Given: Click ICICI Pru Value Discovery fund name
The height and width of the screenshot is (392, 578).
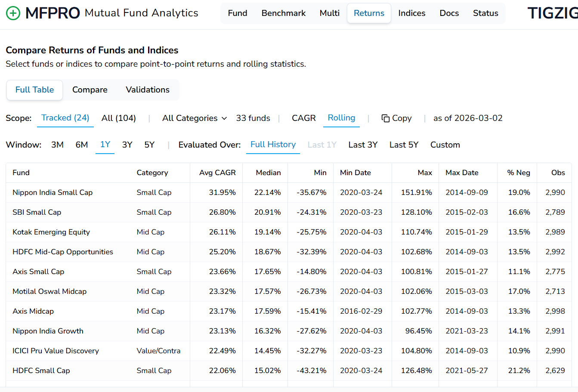Looking at the screenshot, I should pyautogui.click(x=56, y=351).
